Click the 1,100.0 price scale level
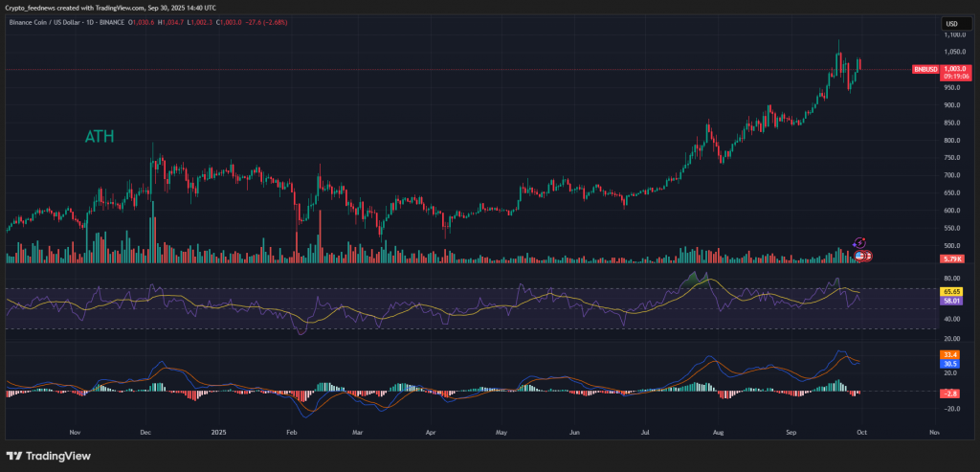980x472 pixels. pyautogui.click(x=951, y=34)
